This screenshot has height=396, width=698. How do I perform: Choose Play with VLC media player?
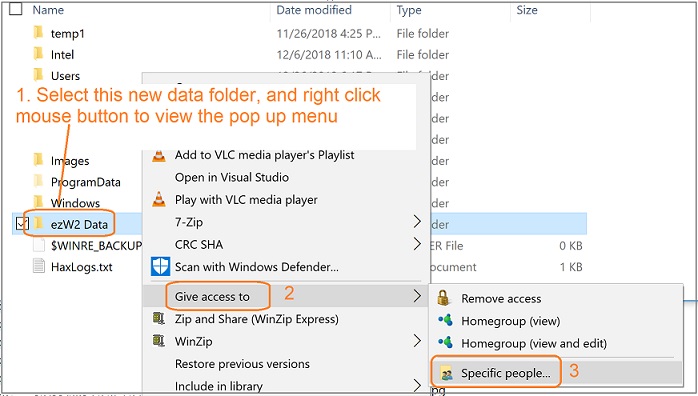tap(246, 200)
